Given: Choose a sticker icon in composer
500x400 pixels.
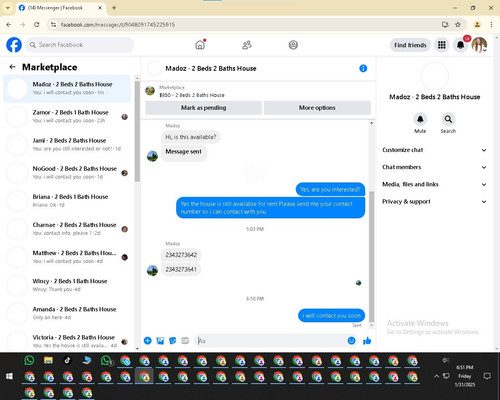Looking at the screenshot, I should coord(172,341).
